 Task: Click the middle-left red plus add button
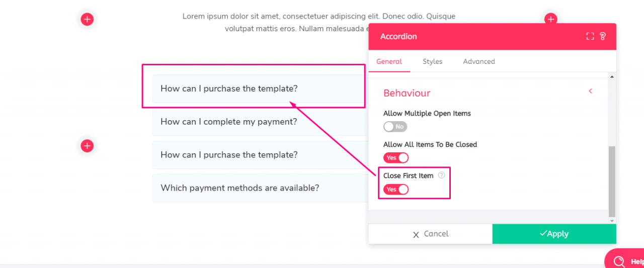coord(87,146)
